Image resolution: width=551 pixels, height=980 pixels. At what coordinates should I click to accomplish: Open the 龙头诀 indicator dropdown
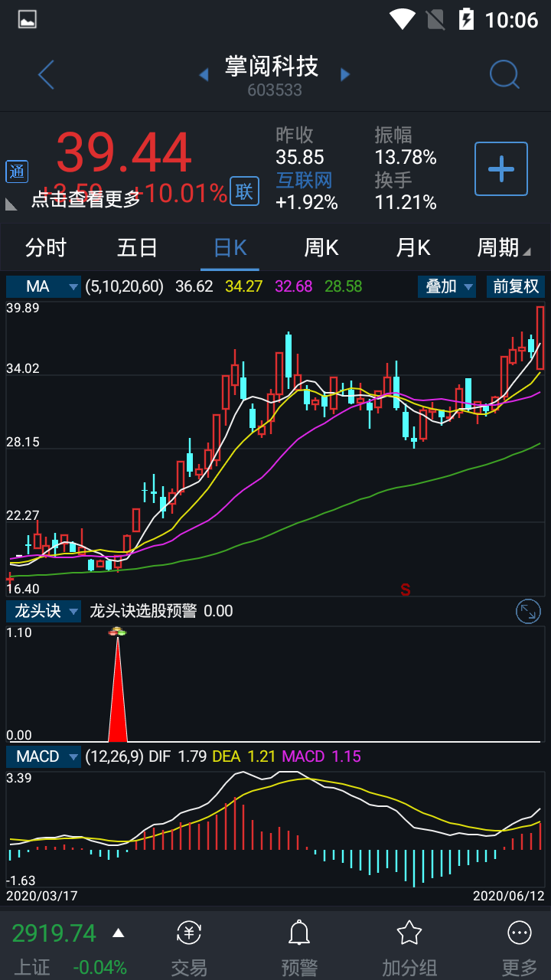pos(44,611)
